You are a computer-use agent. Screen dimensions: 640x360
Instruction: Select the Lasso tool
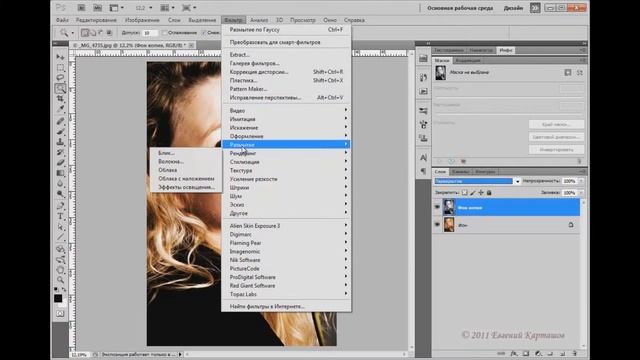point(60,78)
